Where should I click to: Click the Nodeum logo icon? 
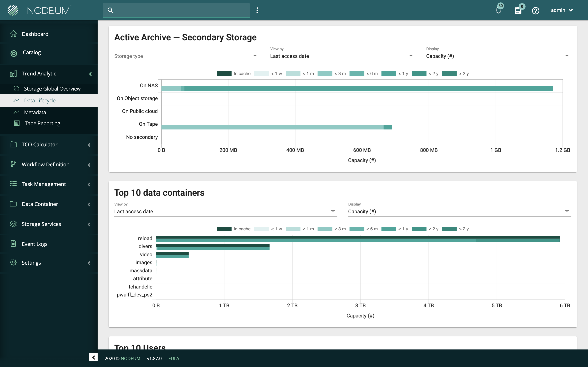coord(13,10)
